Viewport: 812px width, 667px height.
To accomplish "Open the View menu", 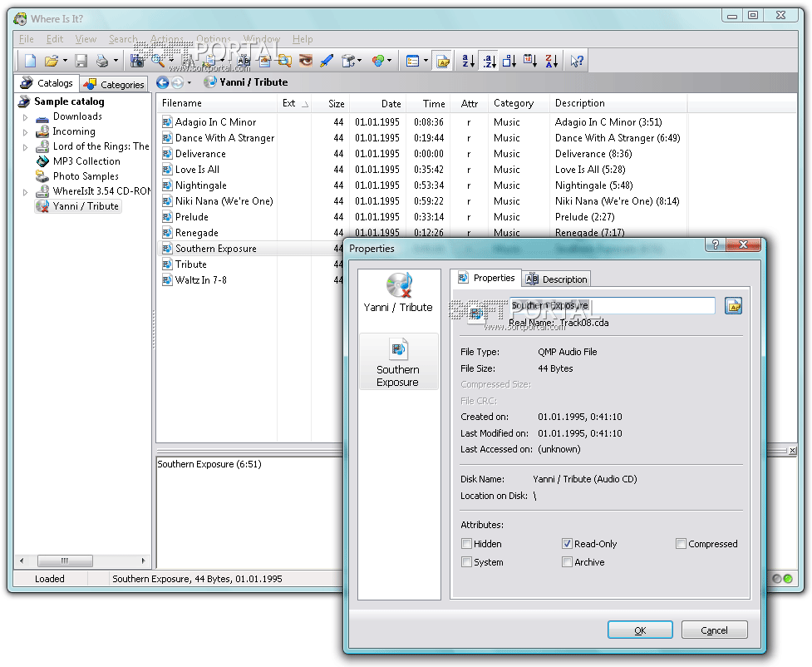I will (x=86, y=39).
